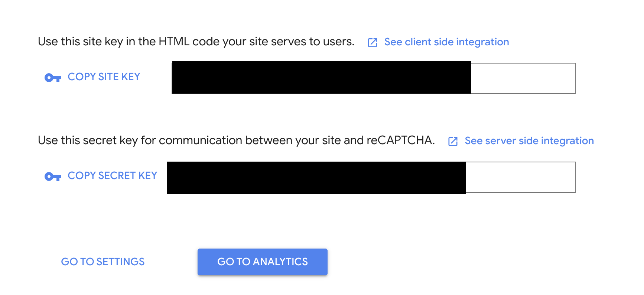Screen dimensions: 644x295
Task: Click the key icon beside COPY SECRET KEY
Action: (53, 176)
